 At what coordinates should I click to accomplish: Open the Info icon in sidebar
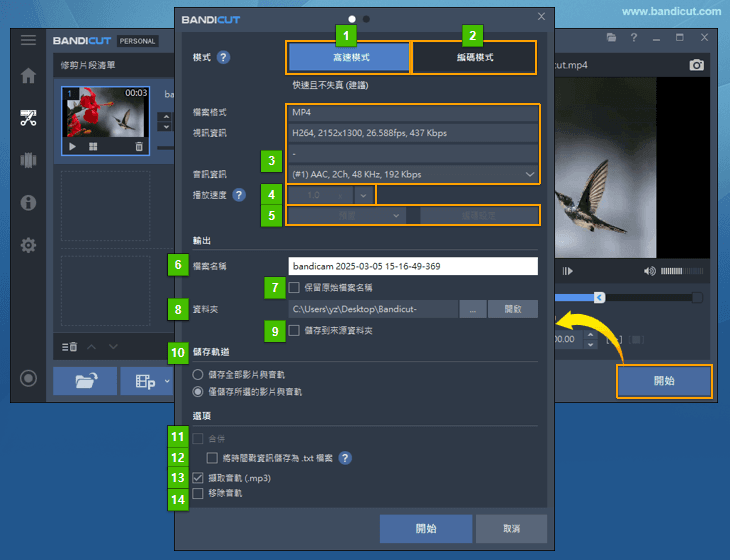[x=28, y=203]
